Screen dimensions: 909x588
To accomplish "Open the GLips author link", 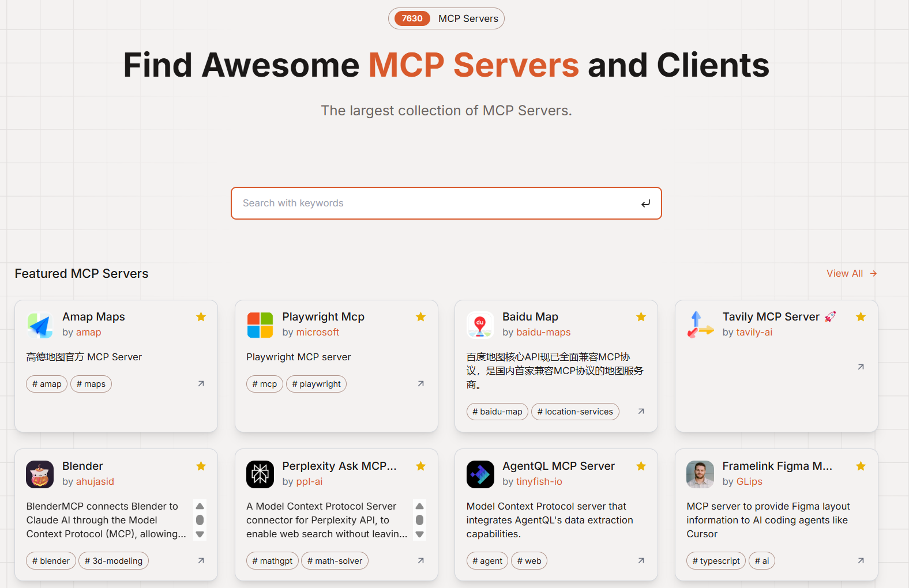I will tap(749, 481).
